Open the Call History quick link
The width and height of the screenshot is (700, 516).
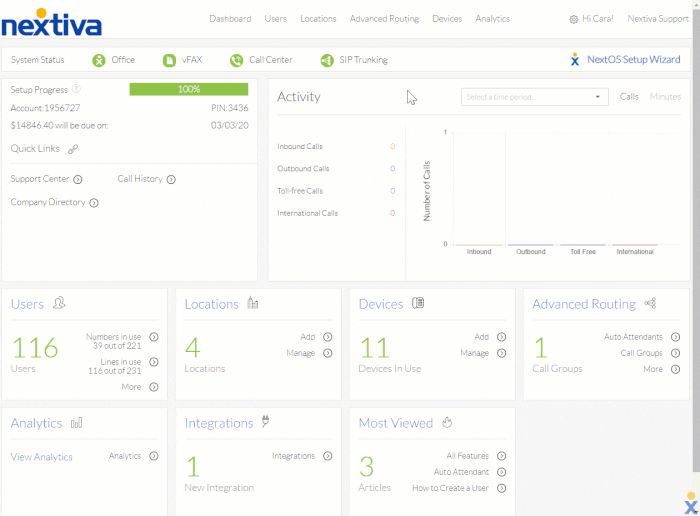pos(140,179)
